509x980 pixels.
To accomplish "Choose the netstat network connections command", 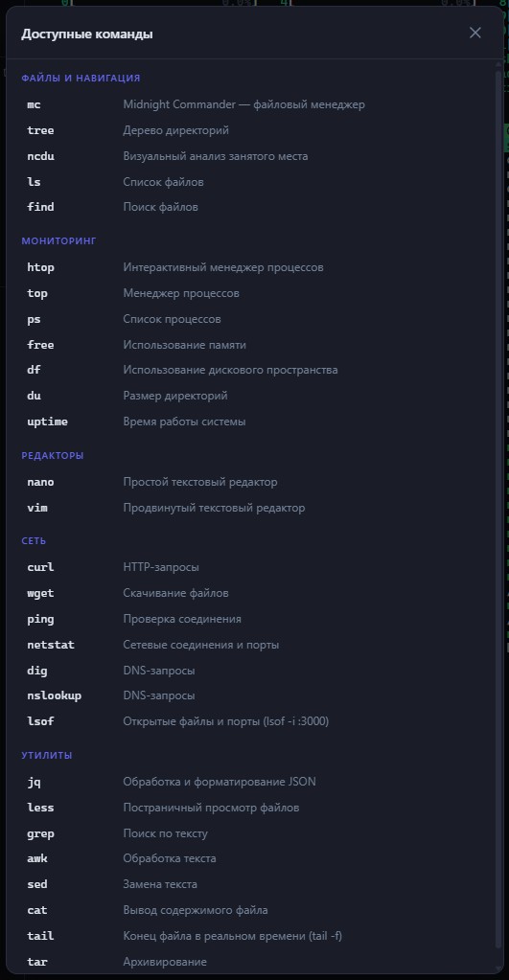I will tap(251, 645).
